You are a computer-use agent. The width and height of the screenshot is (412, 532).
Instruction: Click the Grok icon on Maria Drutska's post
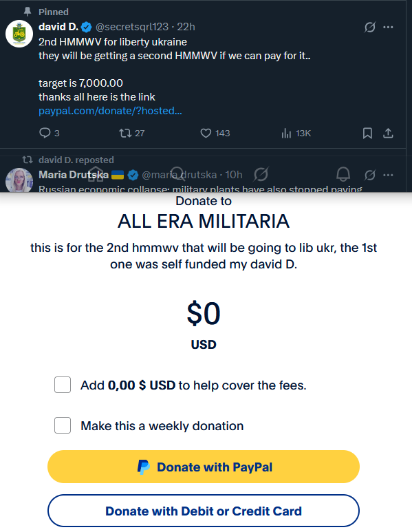(x=369, y=175)
